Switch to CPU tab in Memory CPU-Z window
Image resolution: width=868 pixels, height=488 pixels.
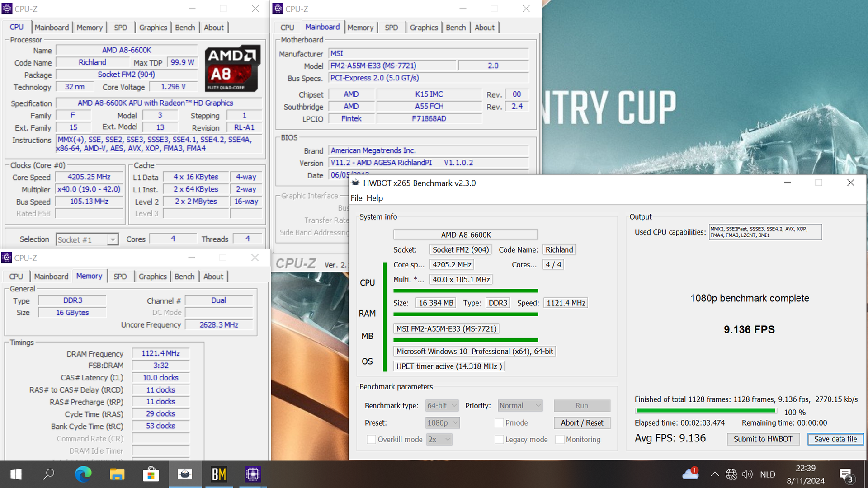tap(16, 277)
